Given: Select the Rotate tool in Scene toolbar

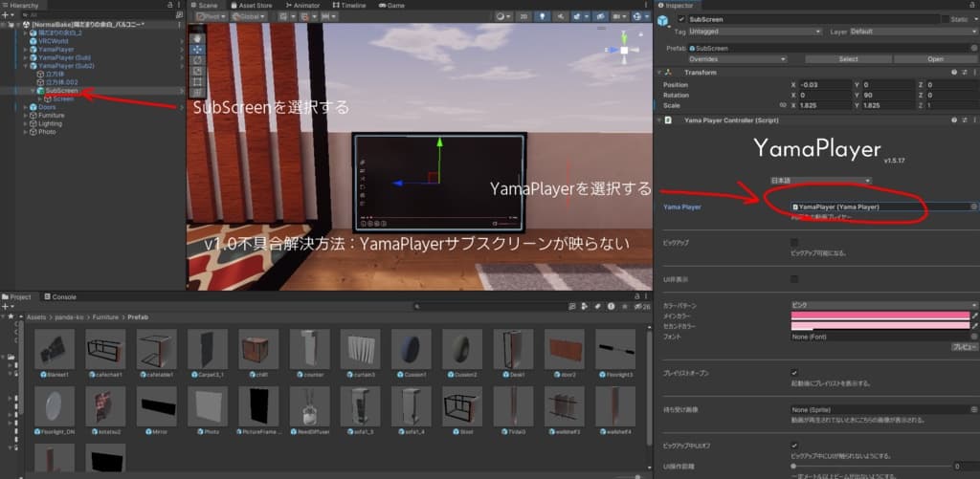Looking at the screenshot, I should (197, 60).
